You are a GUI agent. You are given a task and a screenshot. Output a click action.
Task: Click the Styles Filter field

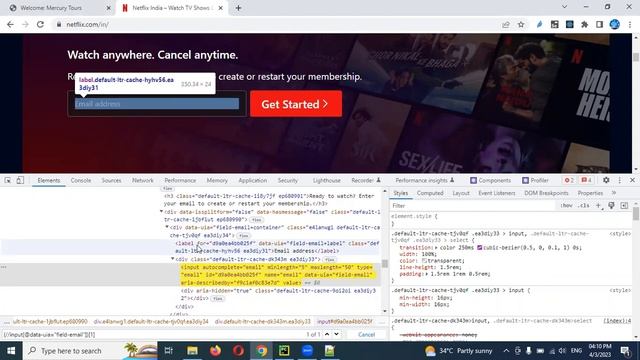tap(473, 206)
